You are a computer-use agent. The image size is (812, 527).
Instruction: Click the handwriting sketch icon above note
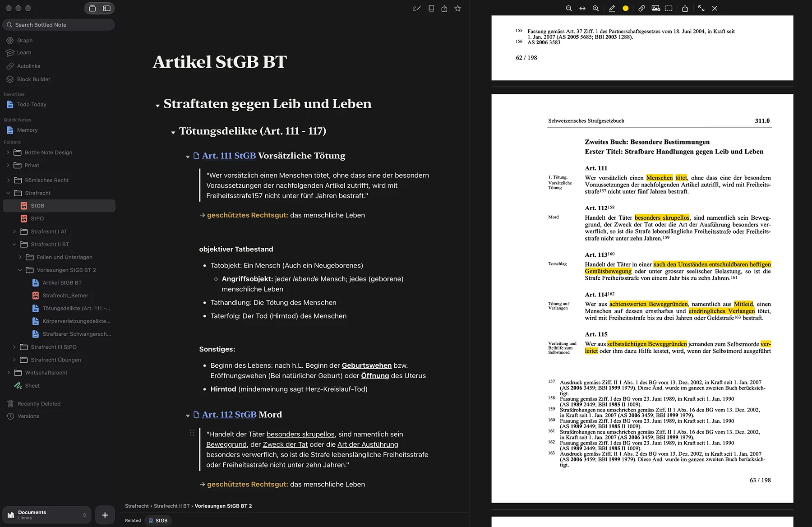417,8
